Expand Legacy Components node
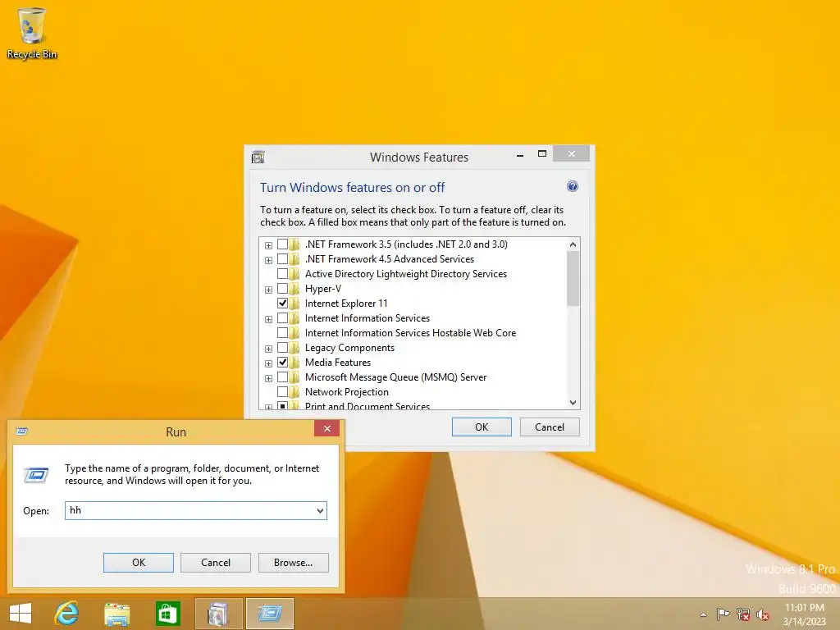 pyautogui.click(x=268, y=349)
